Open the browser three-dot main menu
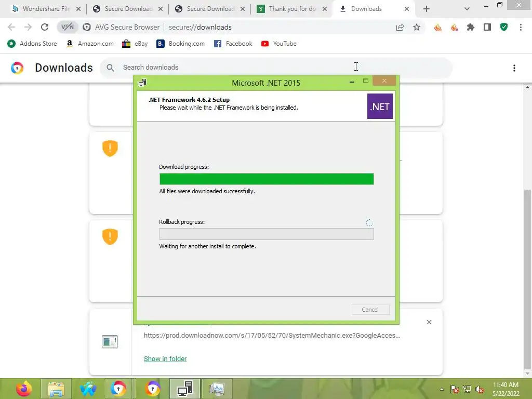The height and width of the screenshot is (399, 532). tap(521, 27)
